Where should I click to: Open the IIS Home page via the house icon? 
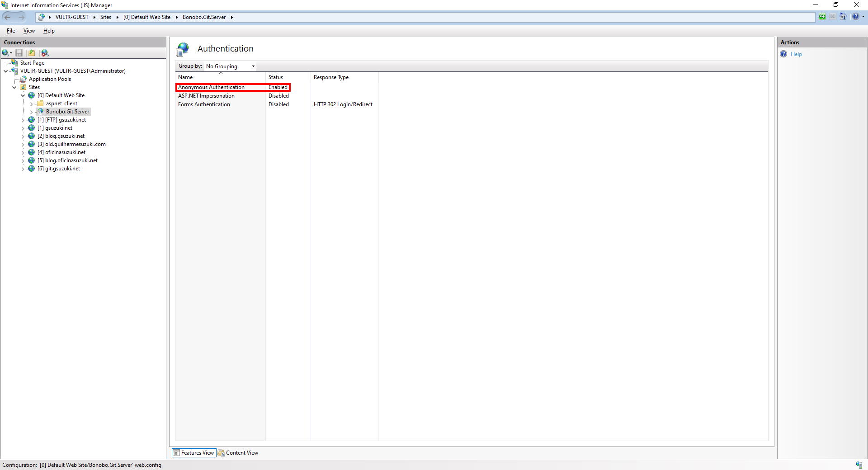click(x=843, y=17)
